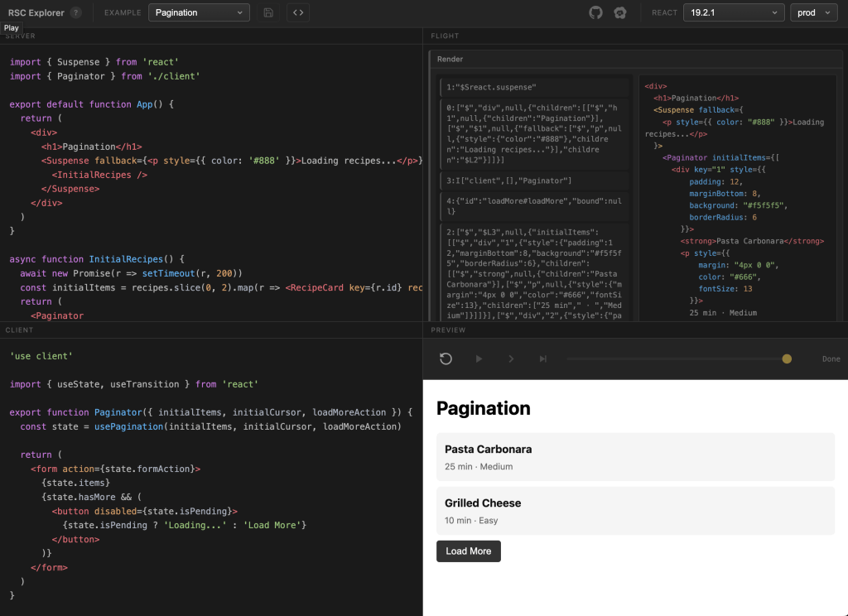Click the Bluesky butterfly icon
The image size is (848, 616).
(620, 12)
